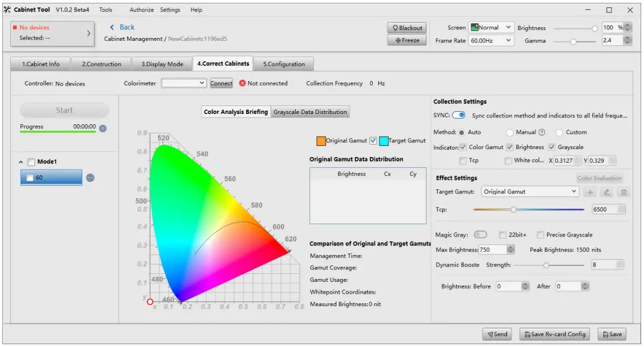Go back using the Back arrow

[122, 27]
